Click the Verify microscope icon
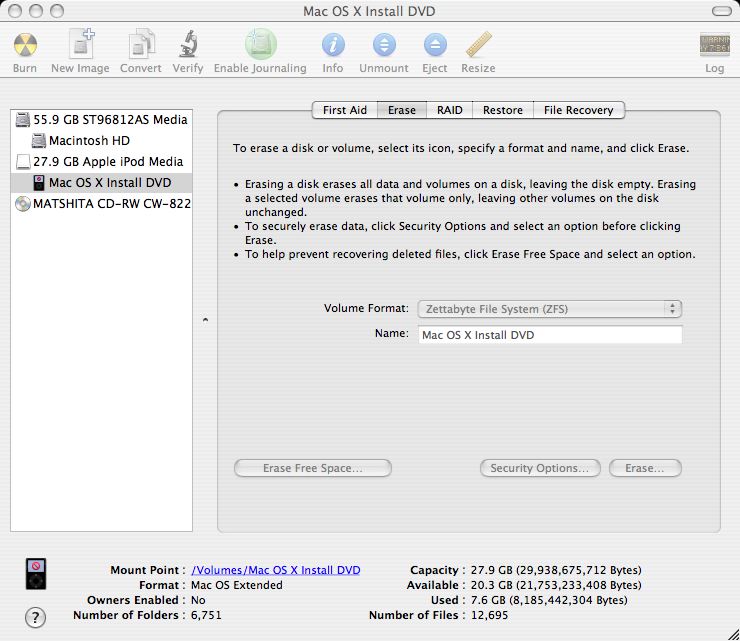Screen dimensions: 740x641 [x=188, y=44]
